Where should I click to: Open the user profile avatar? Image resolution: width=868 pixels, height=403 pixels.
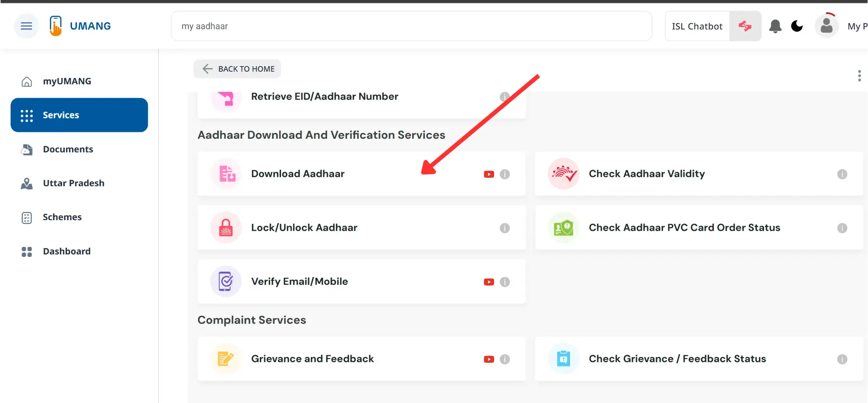coord(826,26)
